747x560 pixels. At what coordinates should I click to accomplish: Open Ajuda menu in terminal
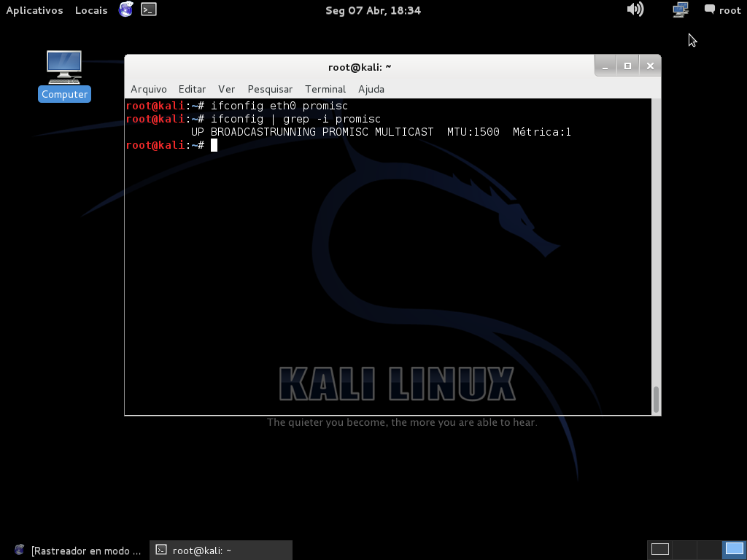click(371, 89)
